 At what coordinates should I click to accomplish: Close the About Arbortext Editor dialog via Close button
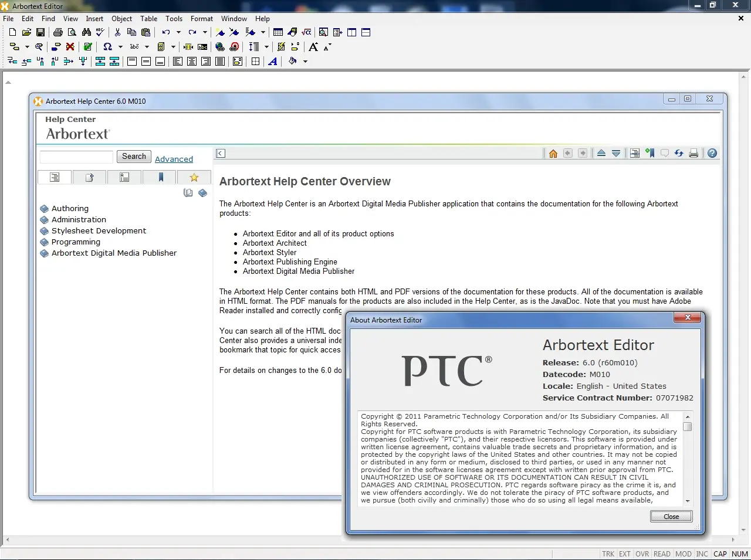click(671, 517)
